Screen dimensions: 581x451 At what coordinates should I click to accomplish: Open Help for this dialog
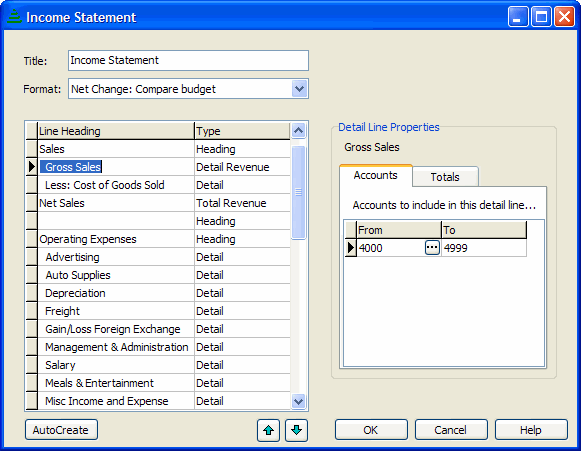coord(531,430)
